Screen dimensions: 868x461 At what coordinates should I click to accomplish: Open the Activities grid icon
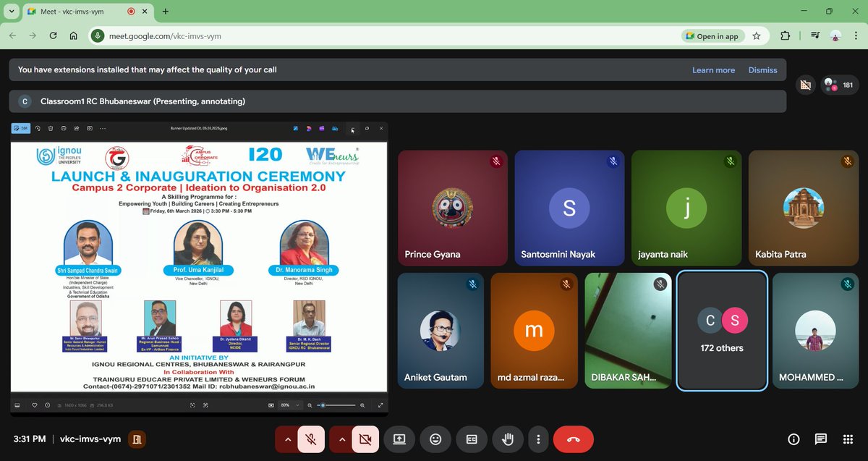pos(848,439)
